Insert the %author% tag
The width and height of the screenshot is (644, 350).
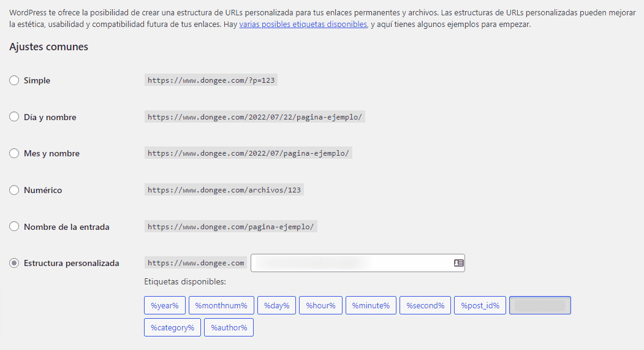tap(229, 327)
